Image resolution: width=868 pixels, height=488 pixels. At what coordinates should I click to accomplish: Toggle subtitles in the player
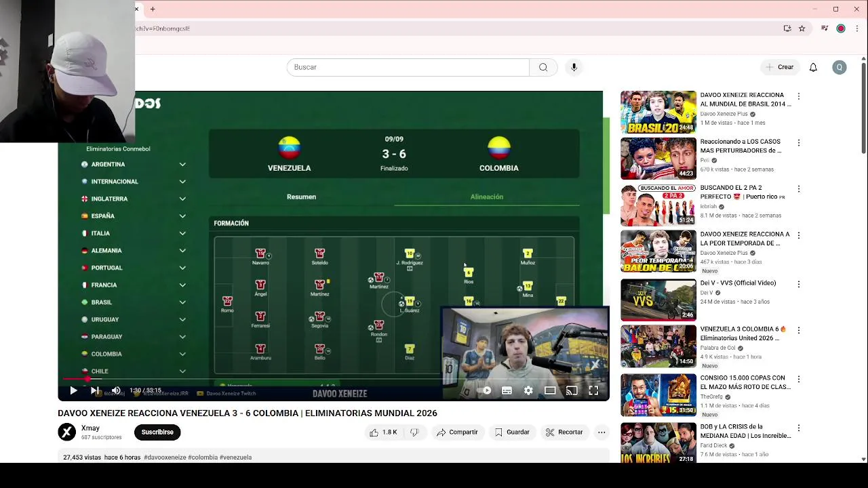[507, 390]
